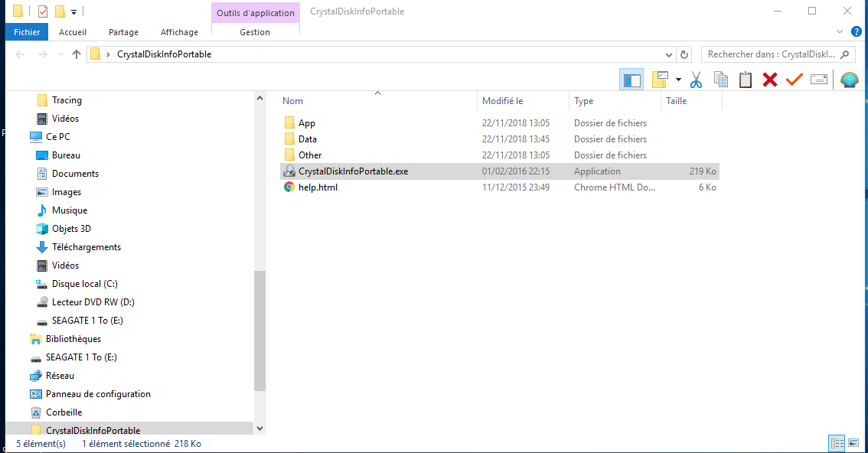
Task: Expand the folder options dropdown arrow
Action: pos(678,80)
